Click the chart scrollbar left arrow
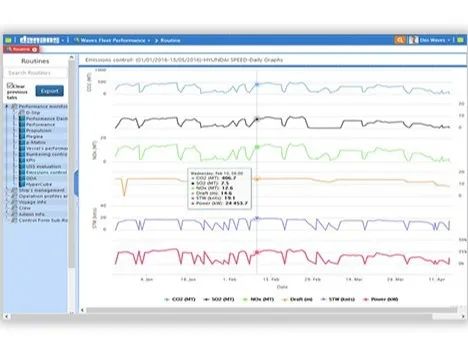The height and width of the screenshot is (361, 468). coord(82,310)
